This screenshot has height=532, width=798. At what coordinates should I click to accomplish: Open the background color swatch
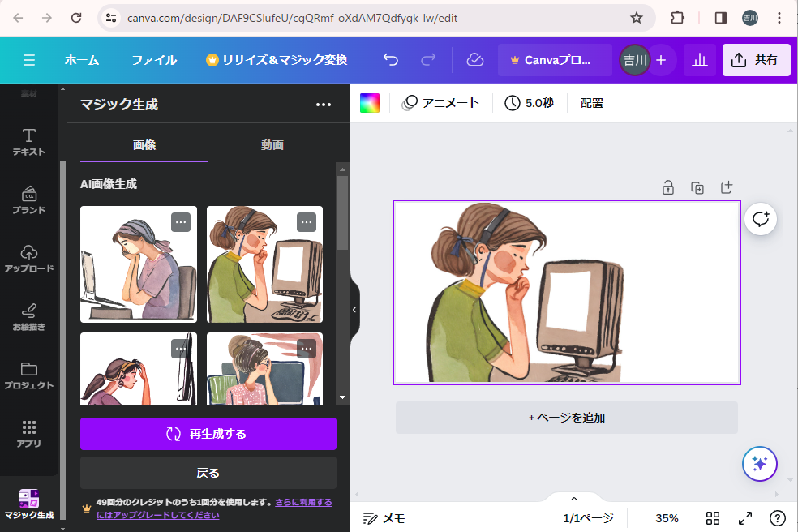coord(370,103)
